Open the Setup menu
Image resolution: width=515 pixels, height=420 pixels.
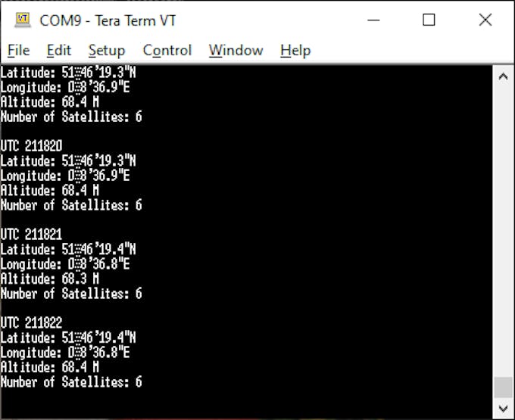(x=107, y=51)
